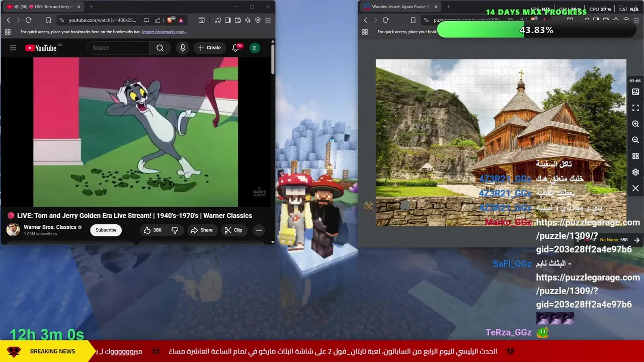Zoom in on the puzzle
The image size is (644, 362).
pos(635,124)
